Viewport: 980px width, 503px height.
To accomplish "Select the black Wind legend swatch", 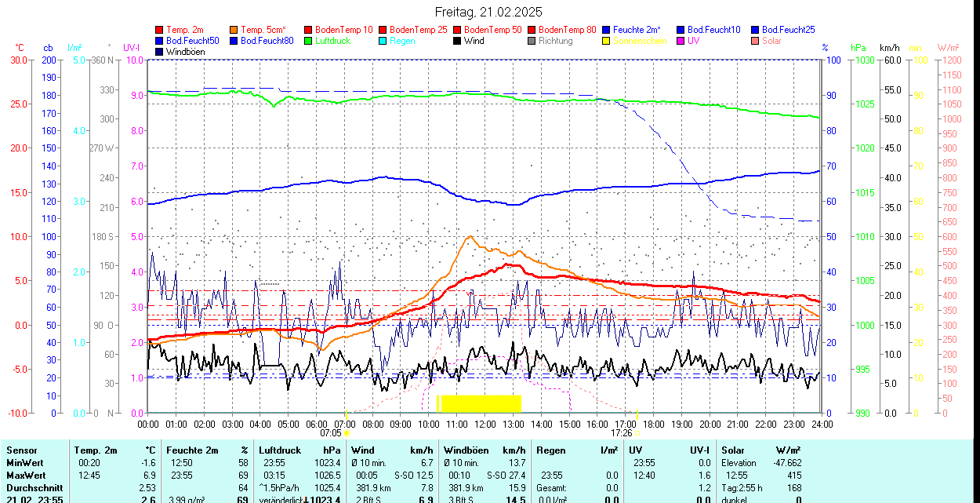I will (458, 41).
